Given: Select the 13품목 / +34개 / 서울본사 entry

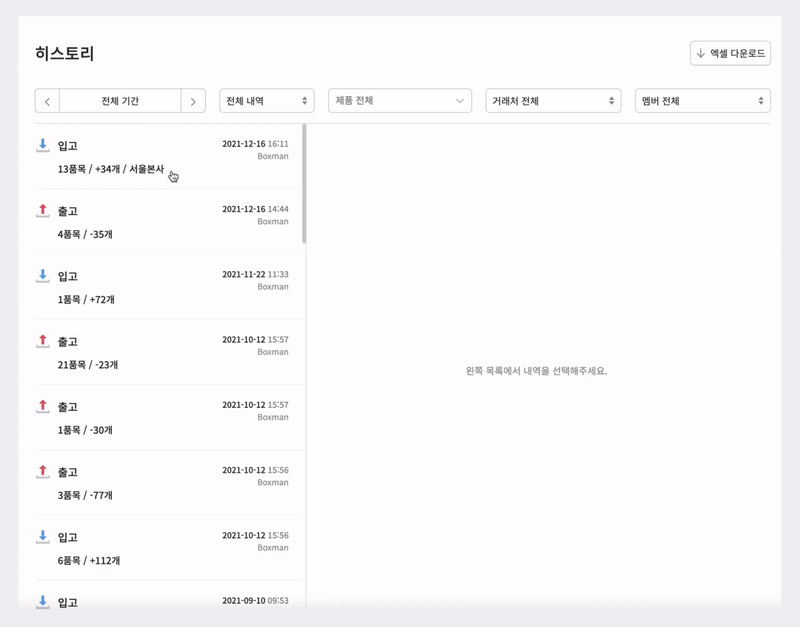Looking at the screenshot, I should (x=110, y=169).
